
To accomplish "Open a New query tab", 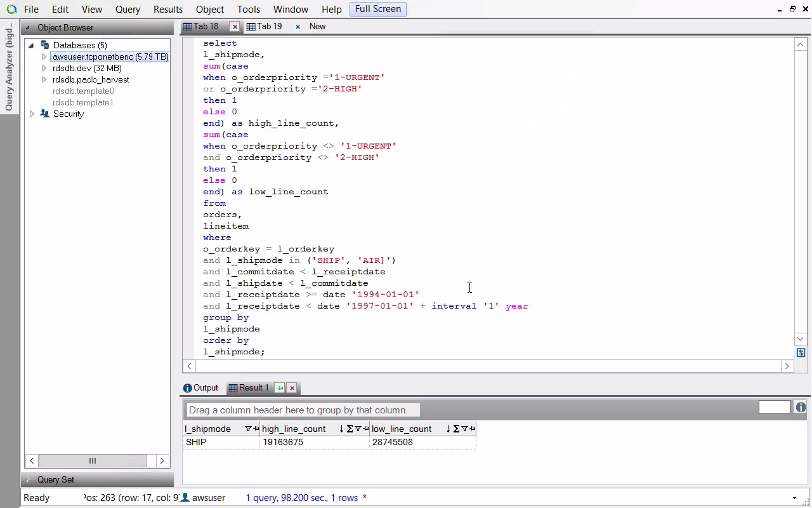I will [317, 27].
